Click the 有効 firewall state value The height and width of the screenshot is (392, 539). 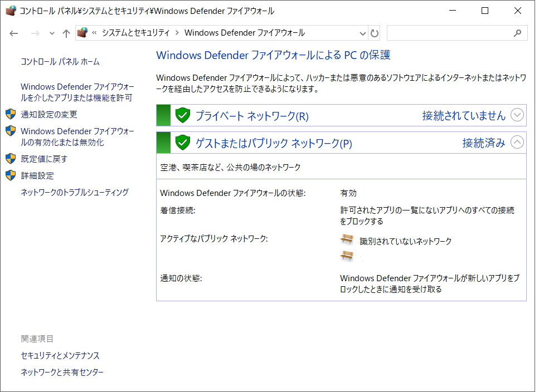[348, 193]
